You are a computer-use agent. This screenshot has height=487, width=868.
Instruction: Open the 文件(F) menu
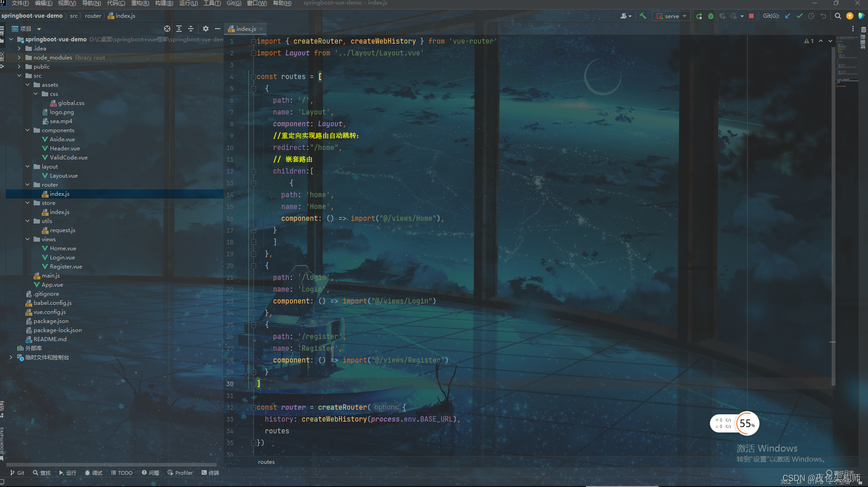[x=20, y=3]
